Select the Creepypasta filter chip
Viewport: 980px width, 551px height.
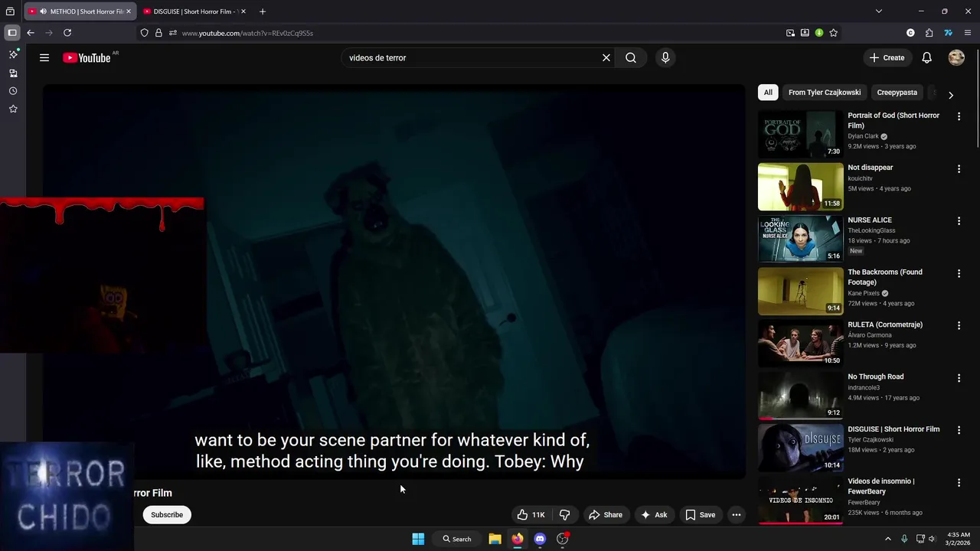[897, 93]
